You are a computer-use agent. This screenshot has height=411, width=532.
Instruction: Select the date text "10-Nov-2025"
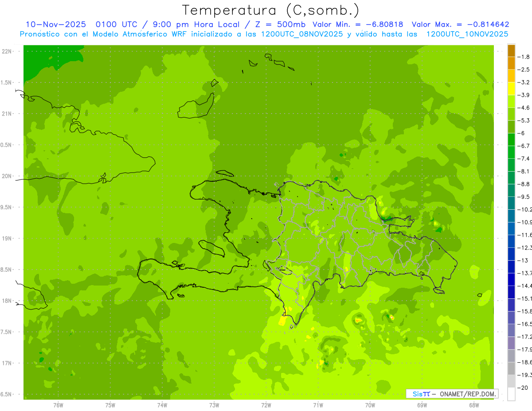click(55, 24)
